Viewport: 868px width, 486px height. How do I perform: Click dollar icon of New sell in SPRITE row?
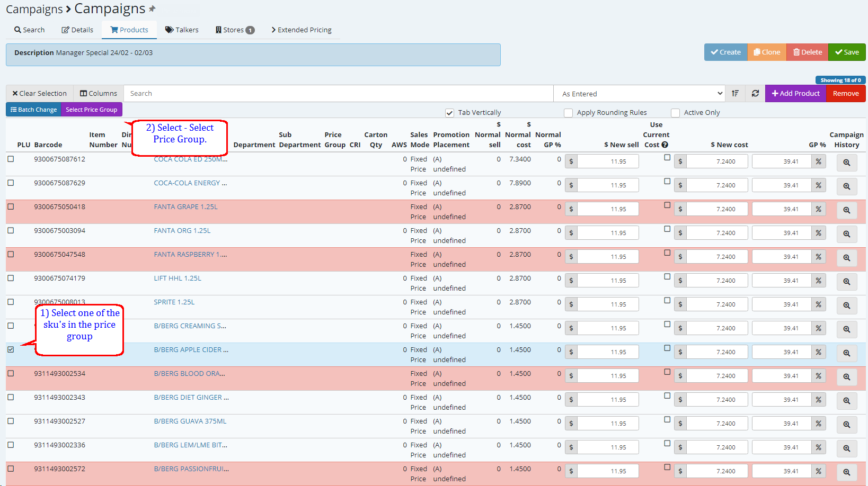571,304
